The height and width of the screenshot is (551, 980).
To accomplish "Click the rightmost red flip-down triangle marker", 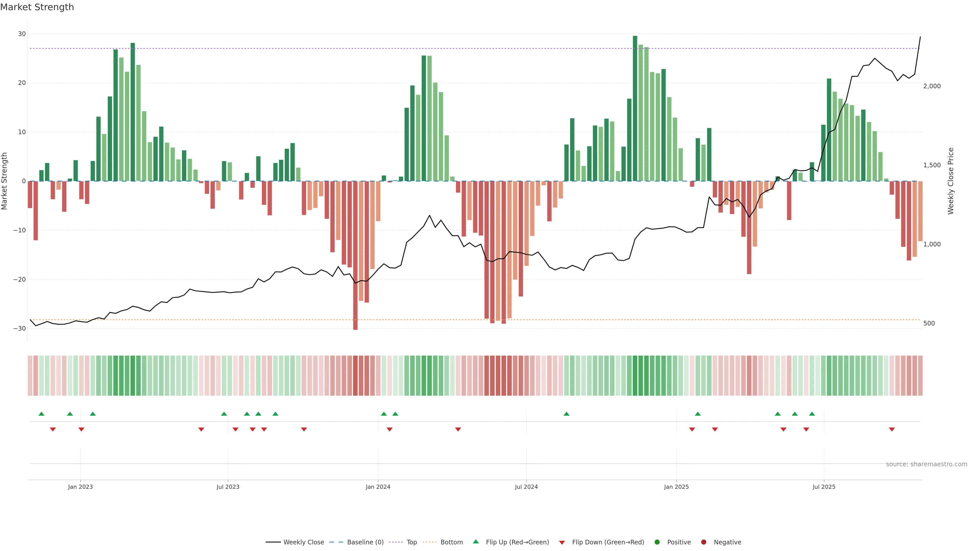I will click(892, 429).
